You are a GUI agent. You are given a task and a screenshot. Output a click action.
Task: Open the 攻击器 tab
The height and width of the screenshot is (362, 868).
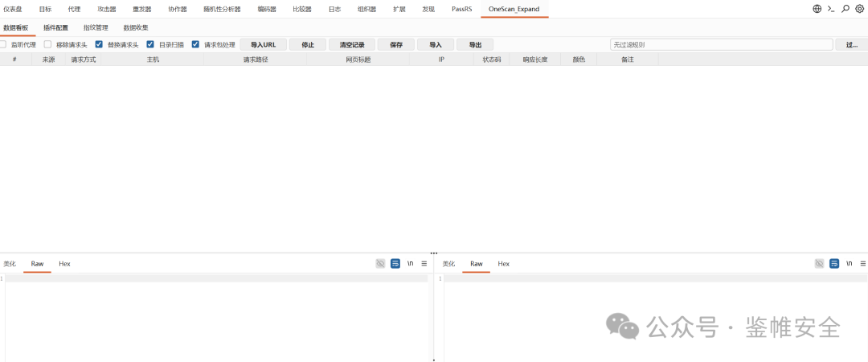[x=107, y=9]
